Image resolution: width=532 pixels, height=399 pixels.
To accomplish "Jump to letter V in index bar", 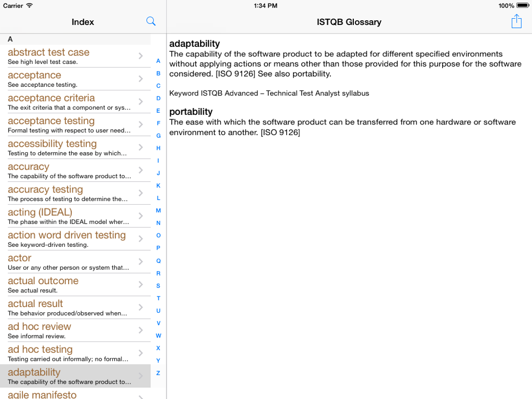I will (158, 323).
